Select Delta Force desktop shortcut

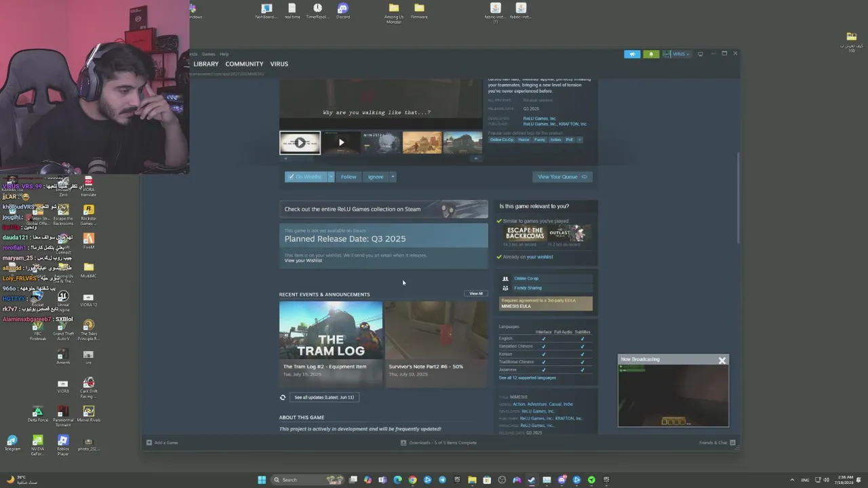pos(38,414)
